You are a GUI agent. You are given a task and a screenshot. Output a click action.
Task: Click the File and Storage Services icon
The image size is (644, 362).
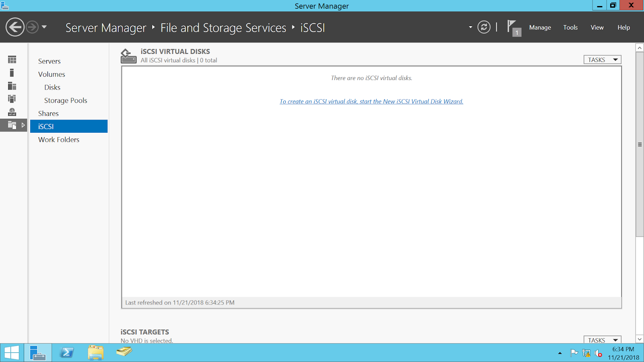[12, 125]
